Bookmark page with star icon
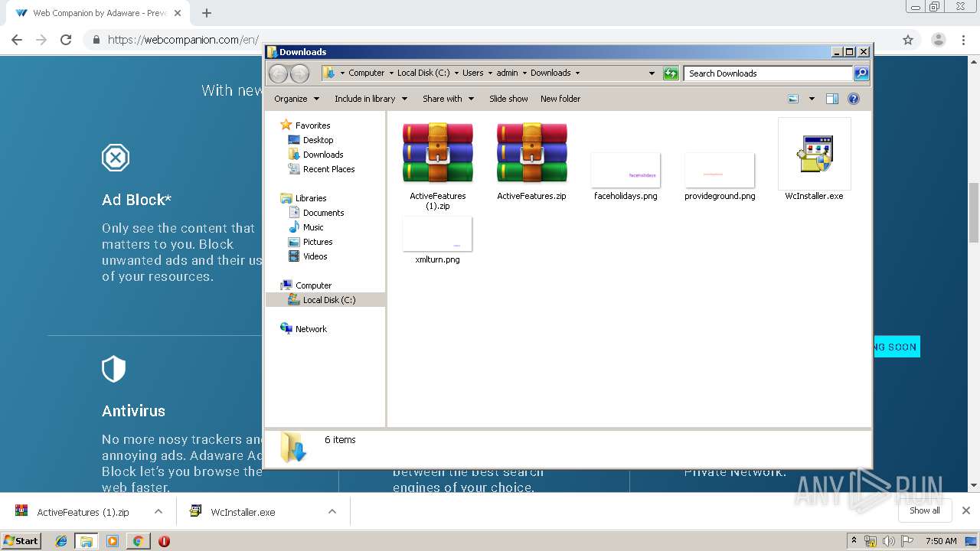Viewport: 980px width, 551px height. pos(908,40)
